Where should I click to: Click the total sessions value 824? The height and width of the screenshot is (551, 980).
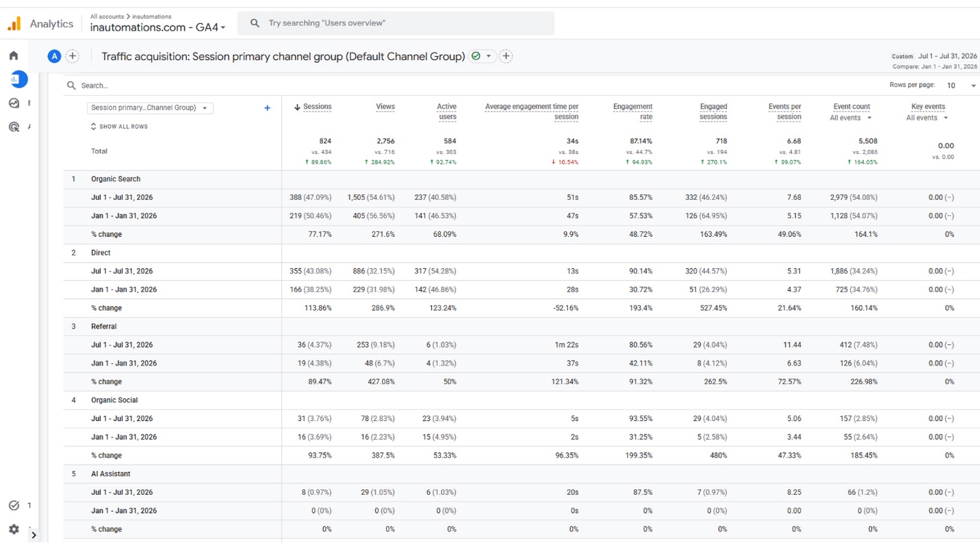(325, 141)
